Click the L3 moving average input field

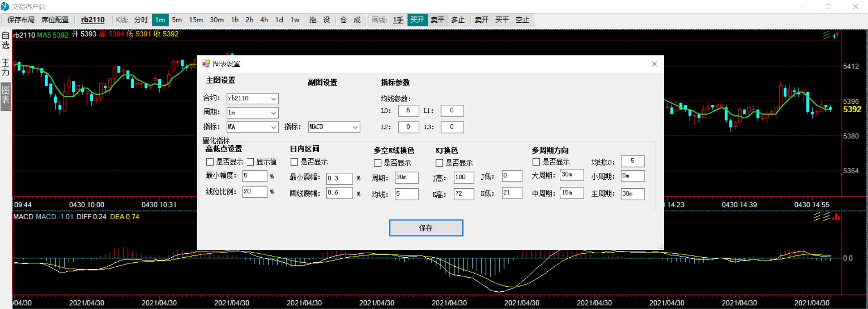tap(452, 127)
